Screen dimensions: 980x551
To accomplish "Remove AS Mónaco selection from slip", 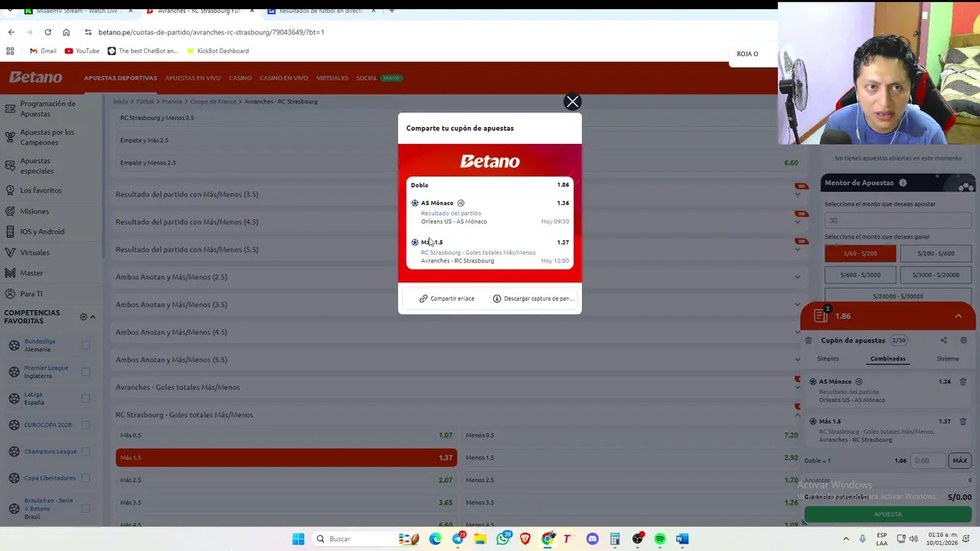I will (963, 382).
